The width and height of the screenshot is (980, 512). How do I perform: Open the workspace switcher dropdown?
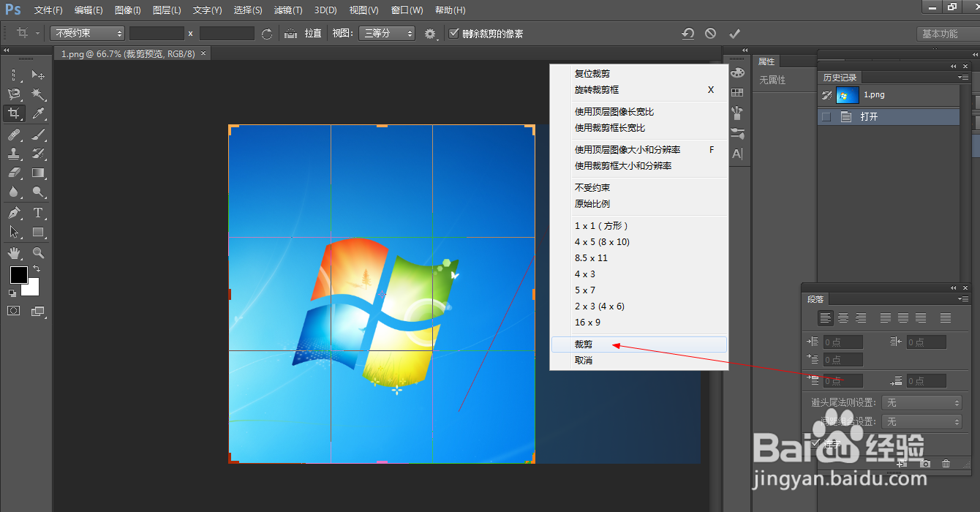click(x=948, y=34)
